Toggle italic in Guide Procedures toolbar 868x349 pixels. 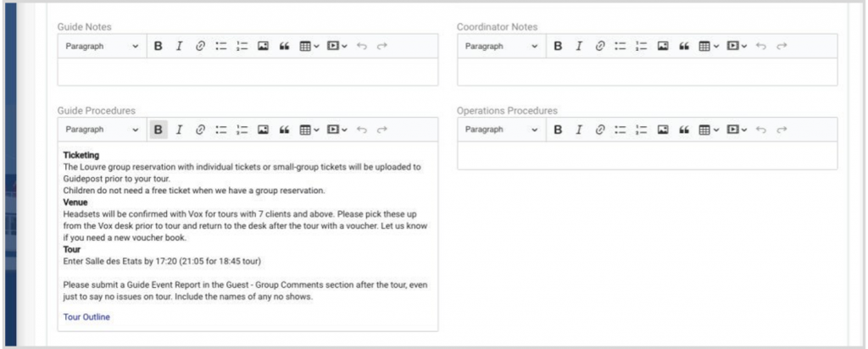(179, 130)
